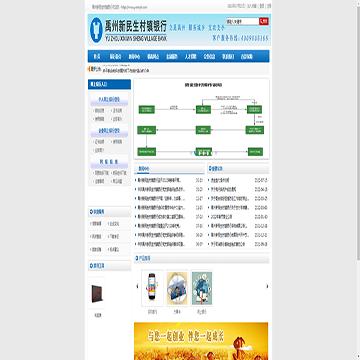Click the blue bank logo emblem
Viewport: 360px width, 360px height.
tap(96, 29)
